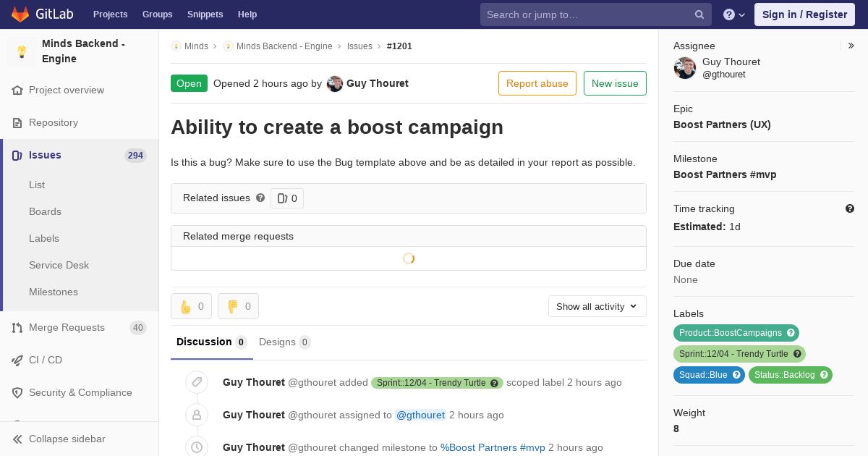The width and height of the screenshot is (868, 456).
Task: Click the Issues count badge 294
Action: (x=135, y=156)
